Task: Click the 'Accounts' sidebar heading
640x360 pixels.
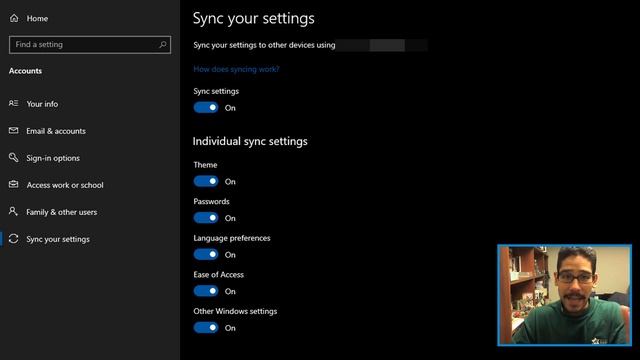Action: [x=25, y=71]
